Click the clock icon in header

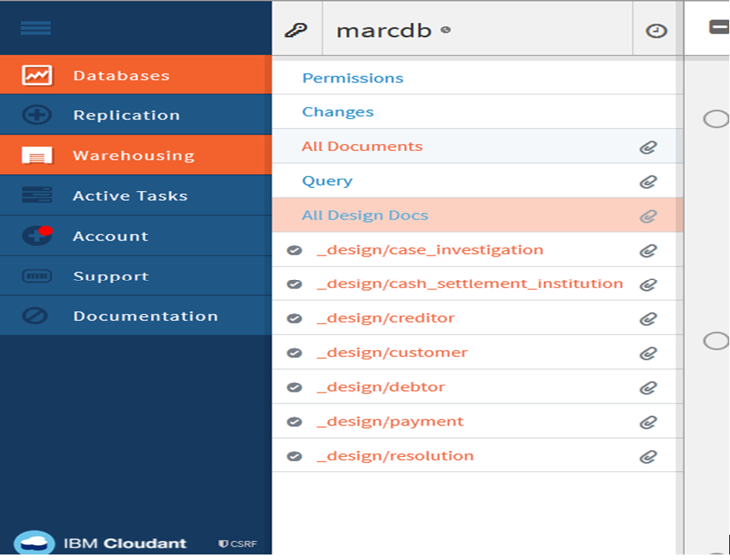coord(656,31)
